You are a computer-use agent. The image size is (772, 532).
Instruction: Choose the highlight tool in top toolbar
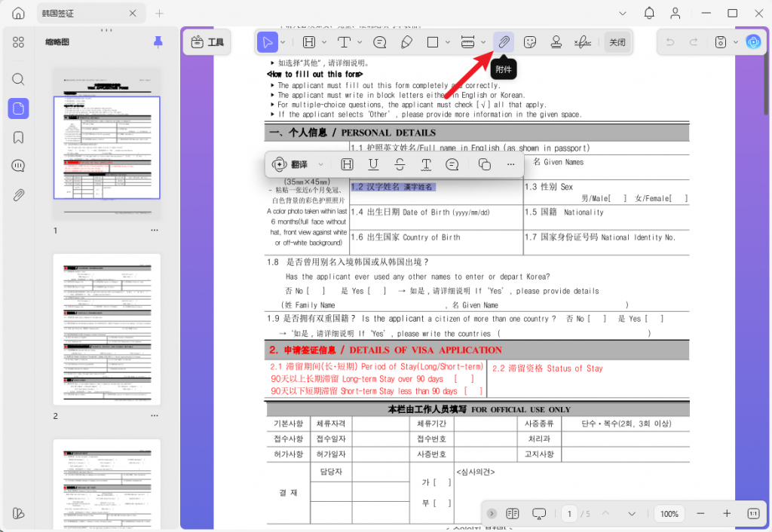coord(309,42)
